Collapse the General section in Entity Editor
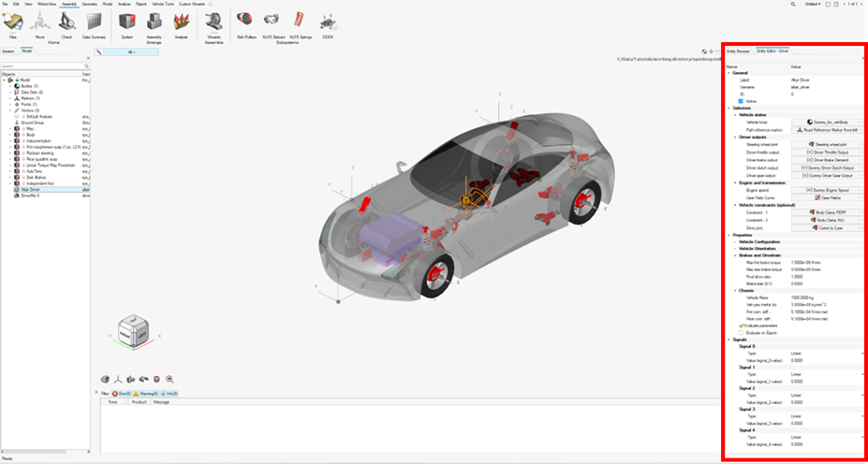Screen dimensions: 868x464 tap(728, 73)
